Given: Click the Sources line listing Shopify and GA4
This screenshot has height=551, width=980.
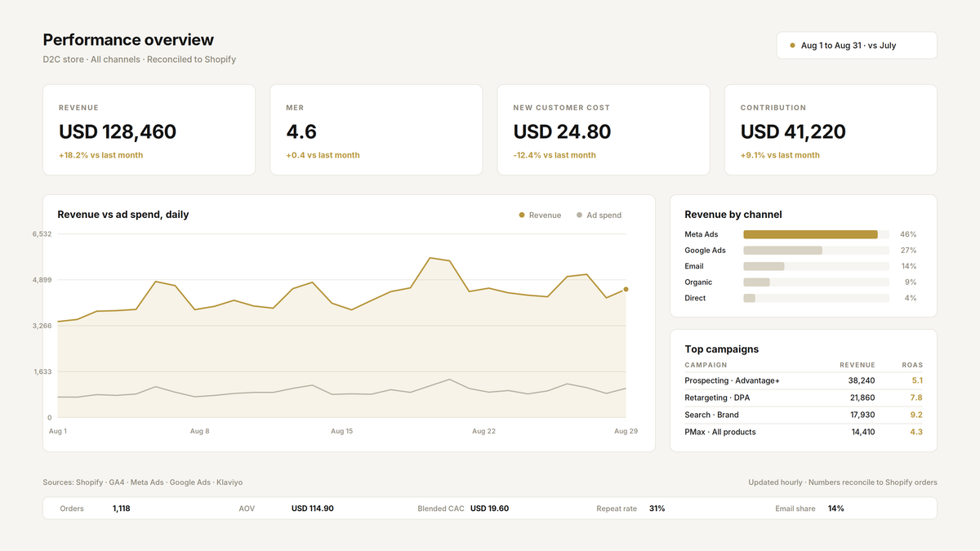Looking at the screenshot, I should [x=143, y=482].
